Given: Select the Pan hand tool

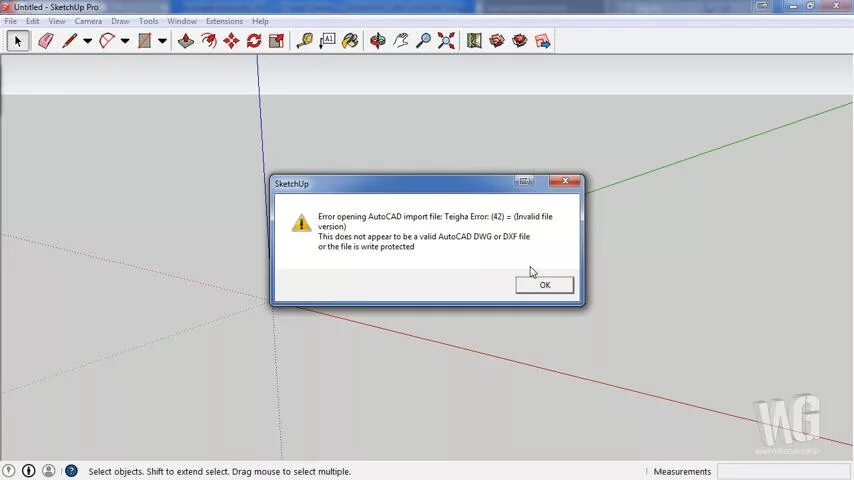Looking at the screenshot, I should click(x=401, y=41).
